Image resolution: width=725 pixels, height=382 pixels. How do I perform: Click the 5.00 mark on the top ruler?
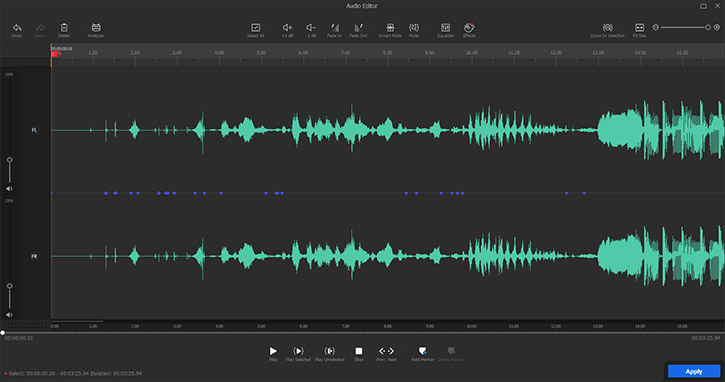261,53
